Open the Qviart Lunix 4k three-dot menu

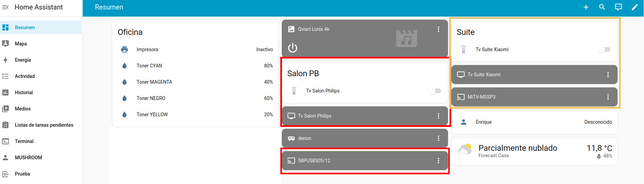(x=438, y=29)
